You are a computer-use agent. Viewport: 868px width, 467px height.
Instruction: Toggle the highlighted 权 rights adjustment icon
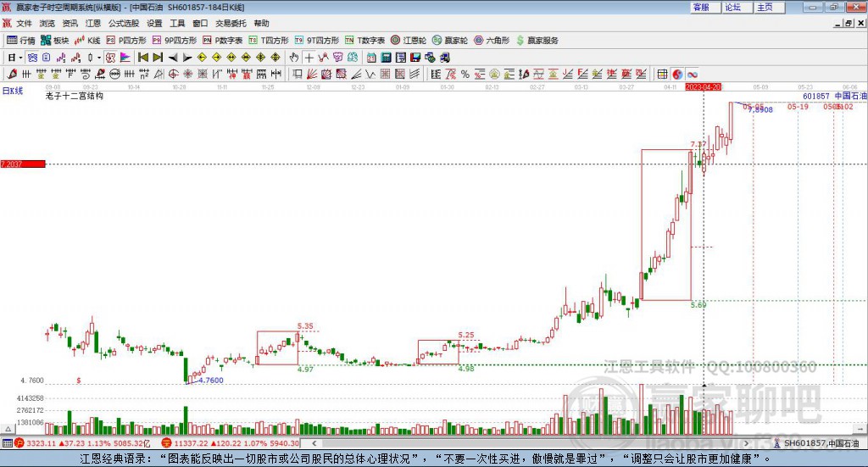coord(111,58)
